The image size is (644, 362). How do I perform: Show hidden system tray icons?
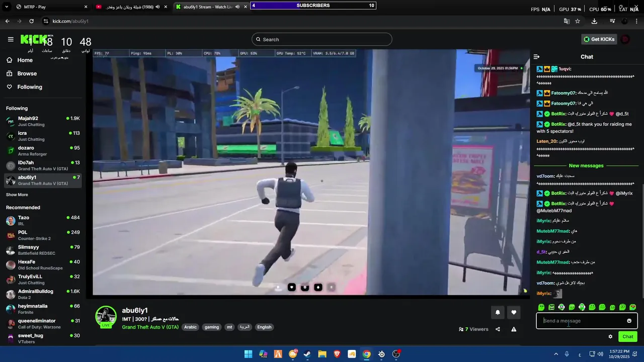[556, 354]
